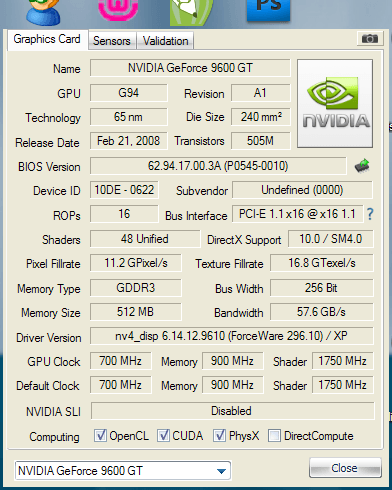Click Bandwidth value 57.6 GB/s
Screen dimensions: 392x490
[322, 312]
